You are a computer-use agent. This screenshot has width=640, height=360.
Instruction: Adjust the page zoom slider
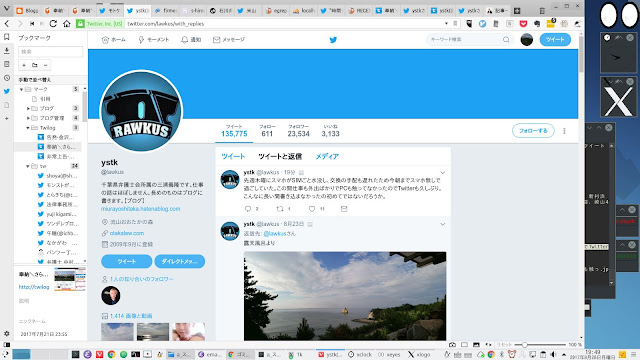(x=524, y=345)
